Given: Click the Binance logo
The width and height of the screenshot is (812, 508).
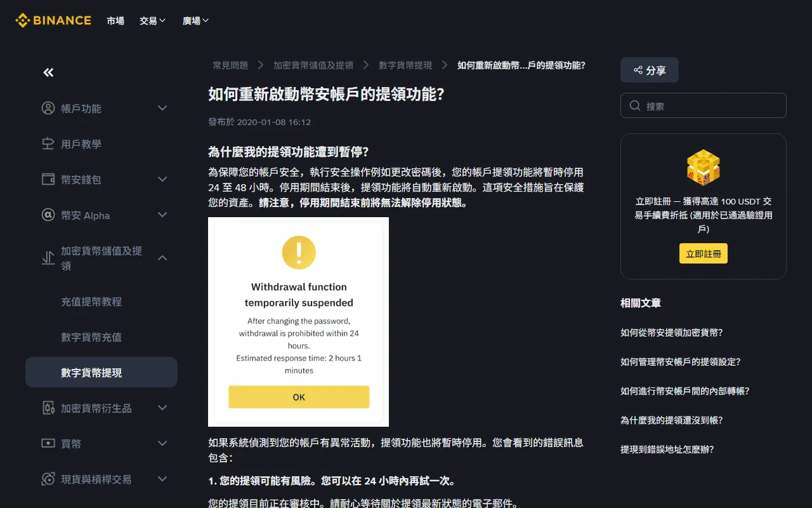Looking at the screenshot, I should [53, 20].
